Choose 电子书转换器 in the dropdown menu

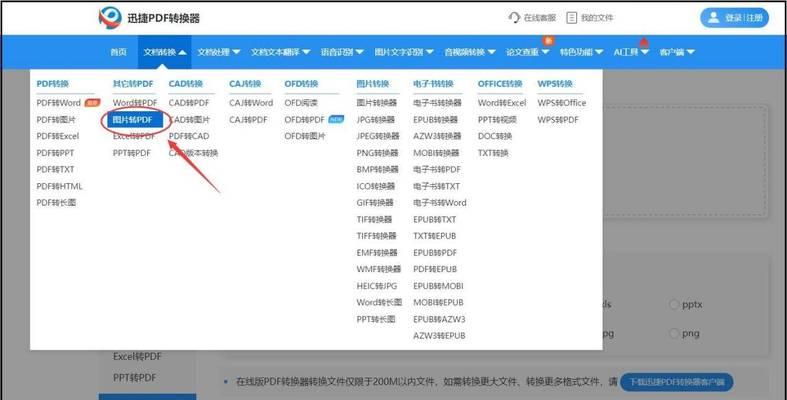(x=437, y=103)
